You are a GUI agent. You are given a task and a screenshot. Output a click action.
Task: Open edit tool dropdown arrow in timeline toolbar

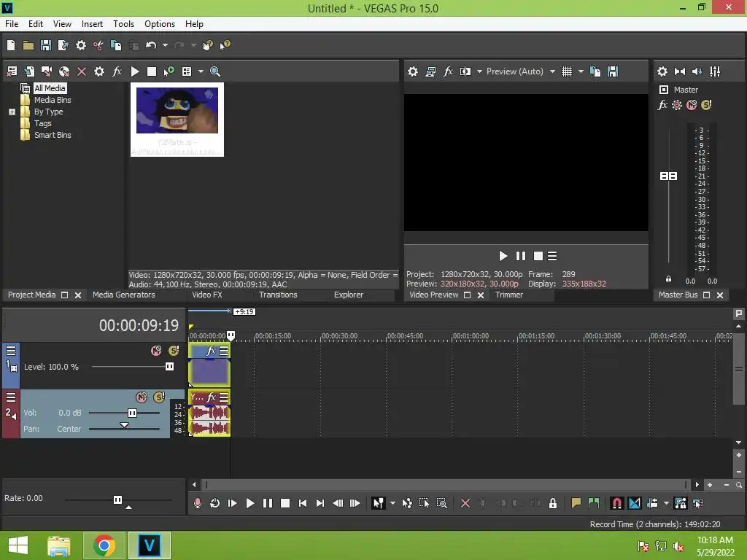(392, 503)
